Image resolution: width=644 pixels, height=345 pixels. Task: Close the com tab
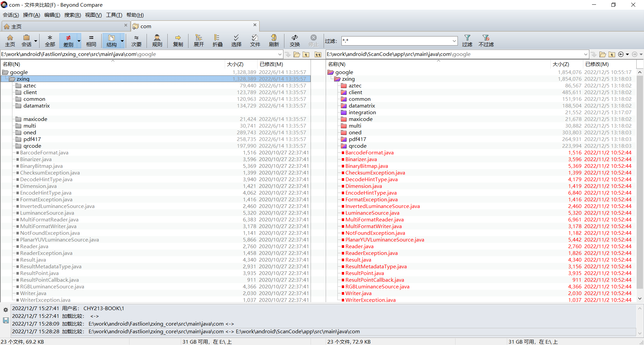(255, 25)
